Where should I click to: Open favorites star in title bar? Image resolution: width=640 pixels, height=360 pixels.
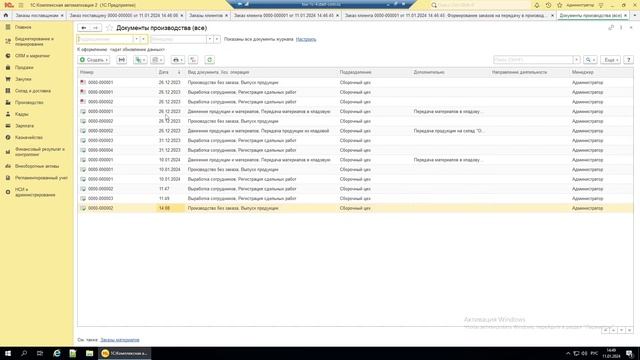(560, 5)
